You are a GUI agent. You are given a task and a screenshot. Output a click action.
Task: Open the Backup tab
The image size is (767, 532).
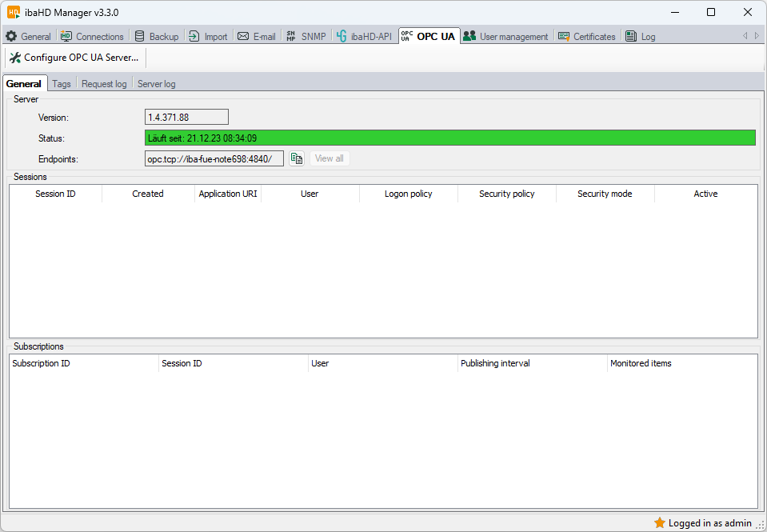tap(157, 36)
